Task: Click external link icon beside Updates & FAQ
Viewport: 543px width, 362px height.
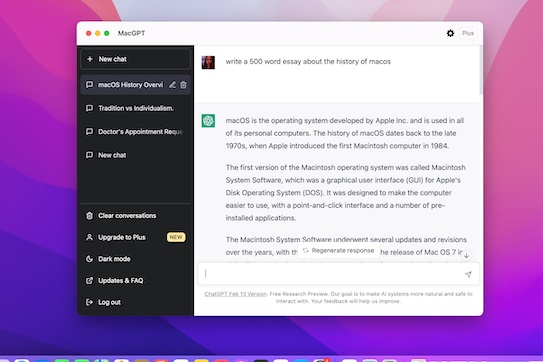Action: [89, 281]
